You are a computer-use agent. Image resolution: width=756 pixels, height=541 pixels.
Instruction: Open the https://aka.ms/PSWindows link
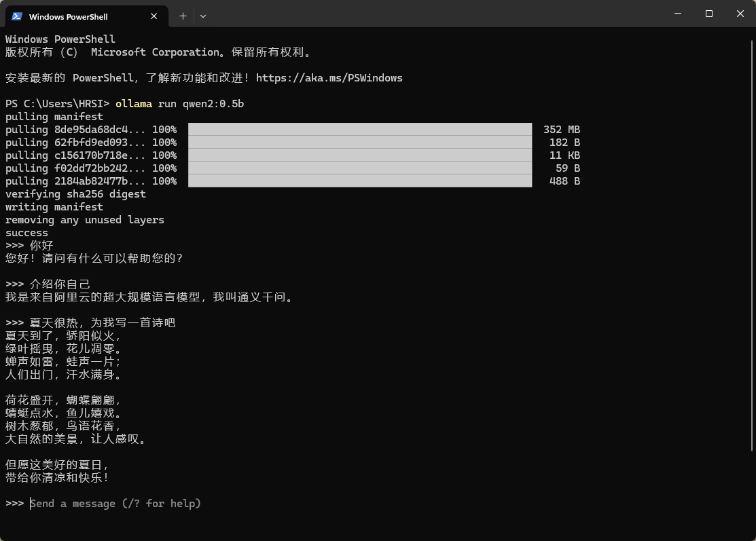point(329,78)
